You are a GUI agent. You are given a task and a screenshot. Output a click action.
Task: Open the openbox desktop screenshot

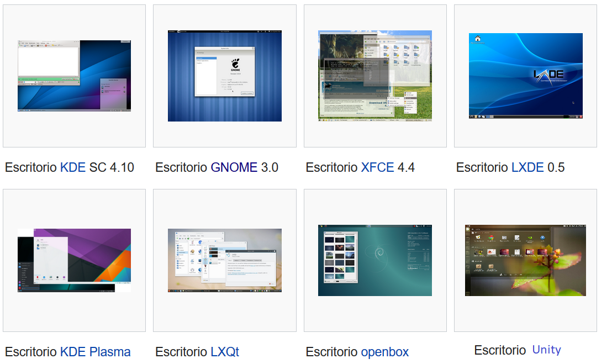[x=374, y=260]
